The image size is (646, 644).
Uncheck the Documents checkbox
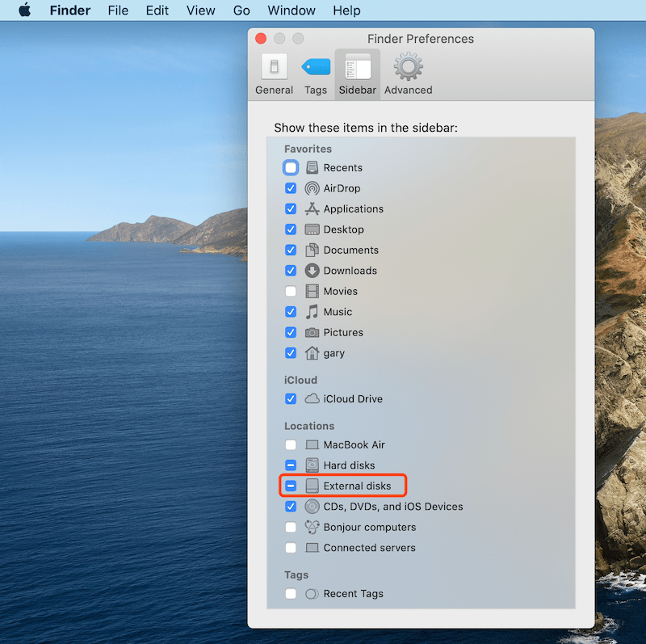(x=291, y=250)
